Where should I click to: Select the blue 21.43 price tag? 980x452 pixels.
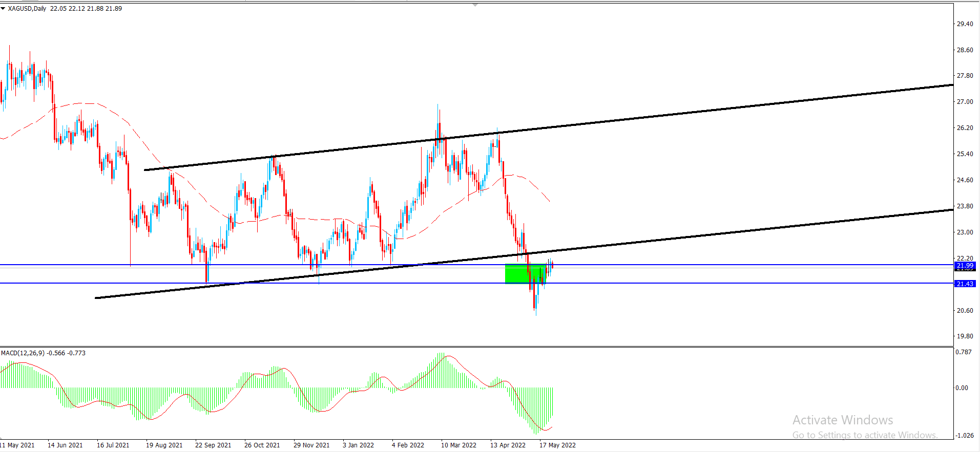[965, 284]
